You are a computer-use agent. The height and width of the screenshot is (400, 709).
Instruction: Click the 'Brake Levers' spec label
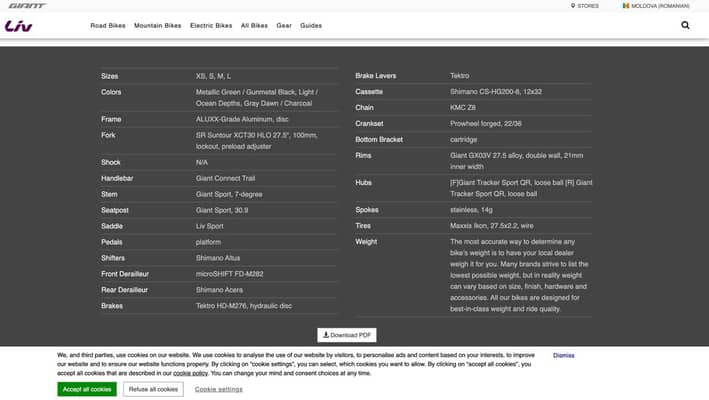[x=375, y=75]
